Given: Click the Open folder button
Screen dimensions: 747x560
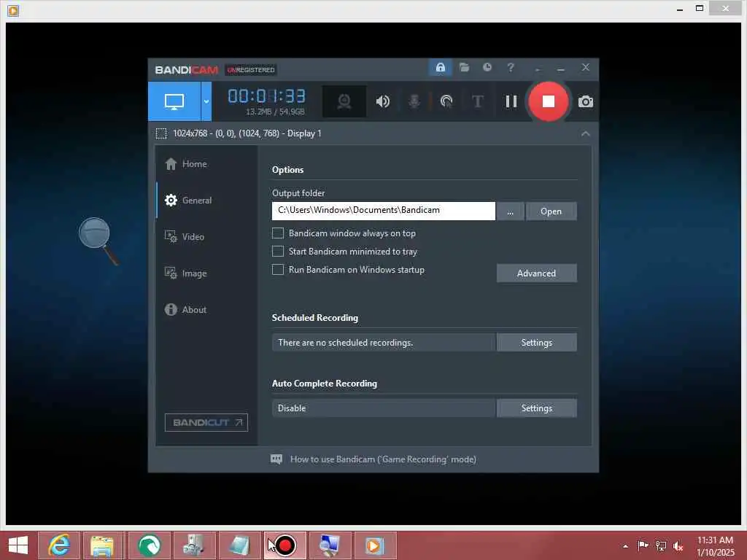Looking at the screenshot, I should point(551,211).
